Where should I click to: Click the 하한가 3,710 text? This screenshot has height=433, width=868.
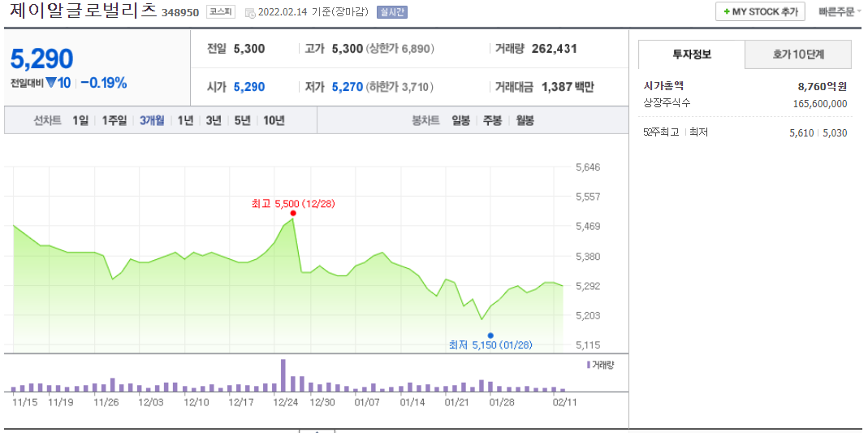pyautogui.click(x=399, y=87)
